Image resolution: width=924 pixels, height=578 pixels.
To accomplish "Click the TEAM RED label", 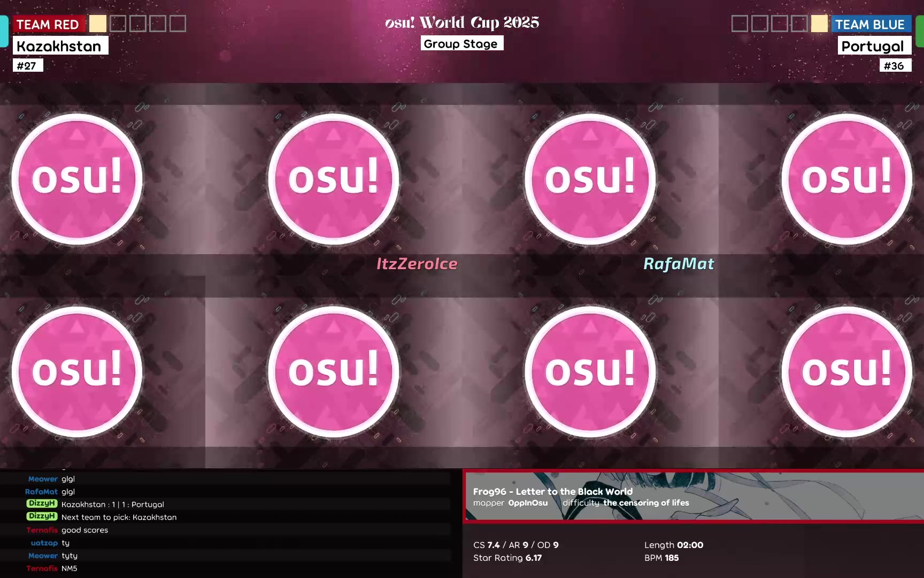I will click(x=48, y=24).
